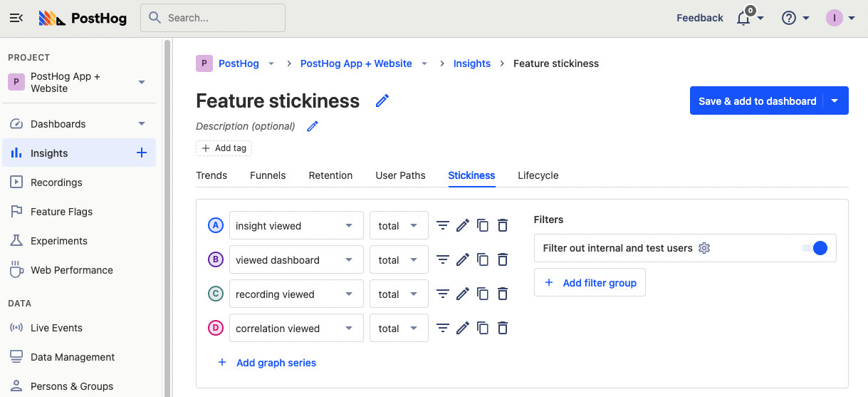Viewport: 868px width, 397px height.
Task: Delete the insight viewed series
Action: [503, 225]
